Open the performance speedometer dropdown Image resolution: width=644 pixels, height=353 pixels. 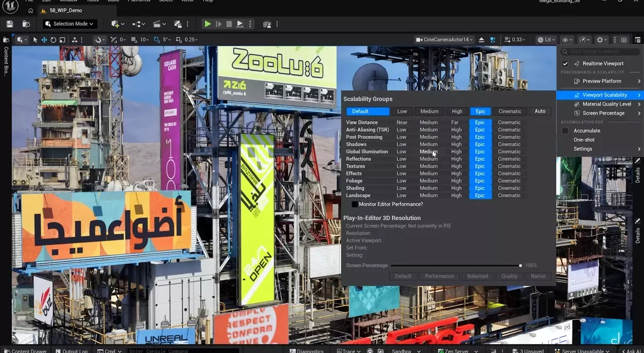click(x=585, y=40)
